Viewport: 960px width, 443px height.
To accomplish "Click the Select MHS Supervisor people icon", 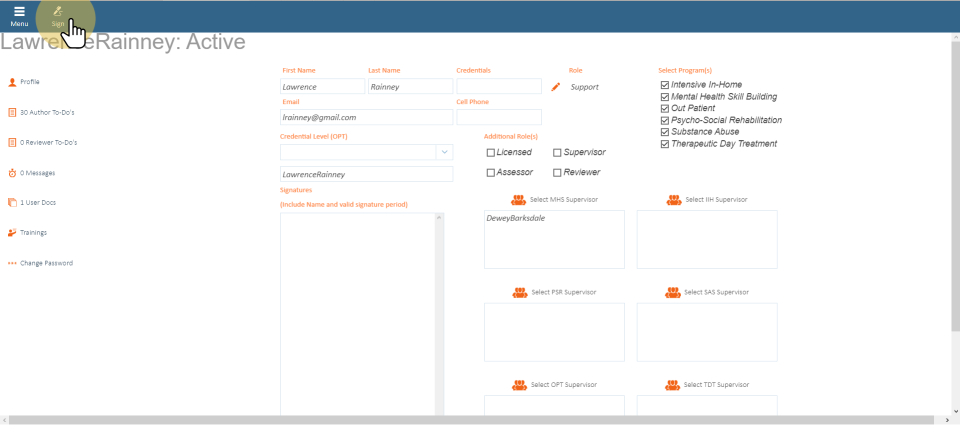I will tap(519, 200).
